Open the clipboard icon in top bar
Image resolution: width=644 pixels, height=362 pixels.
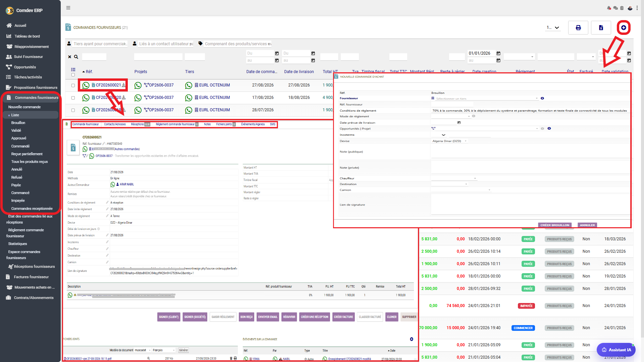click(x=622, y=8)
